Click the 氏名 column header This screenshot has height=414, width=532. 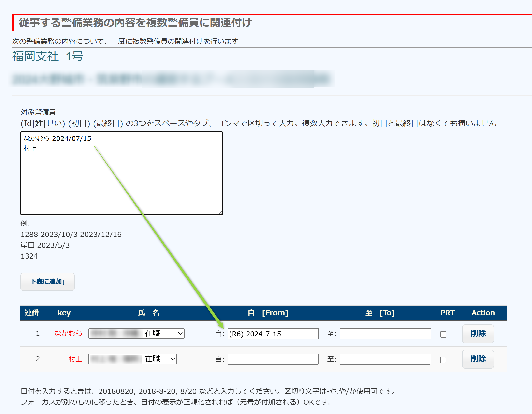pos(149,313)
